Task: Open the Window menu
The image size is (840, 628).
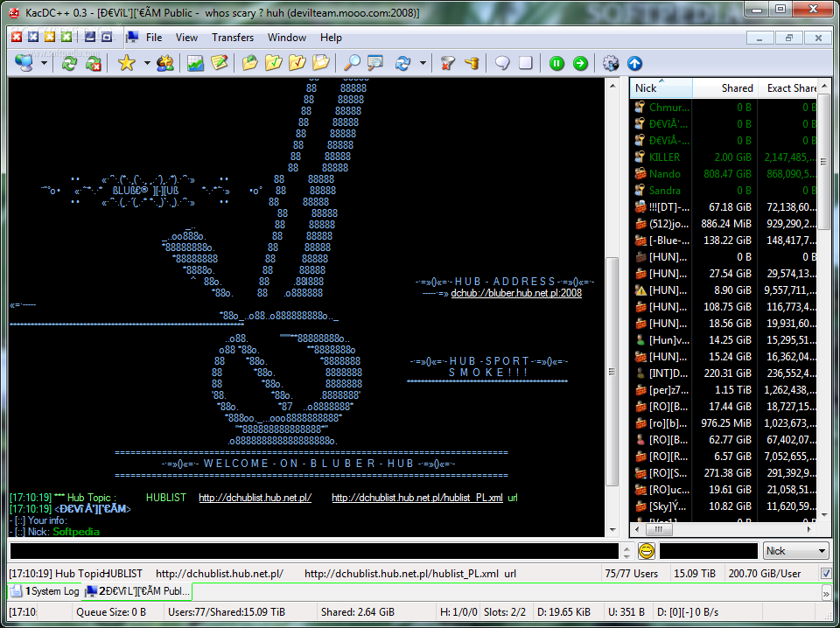Action: tap(287, 38)
